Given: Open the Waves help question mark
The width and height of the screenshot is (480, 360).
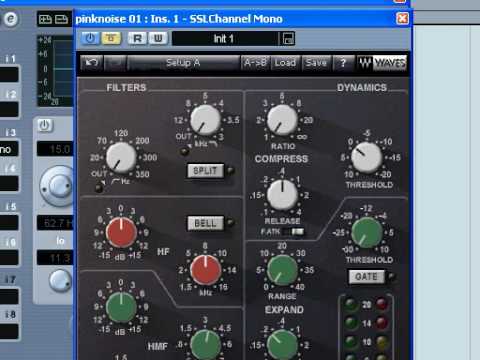Looking at the screenshot, I should [x=343, y=63].
